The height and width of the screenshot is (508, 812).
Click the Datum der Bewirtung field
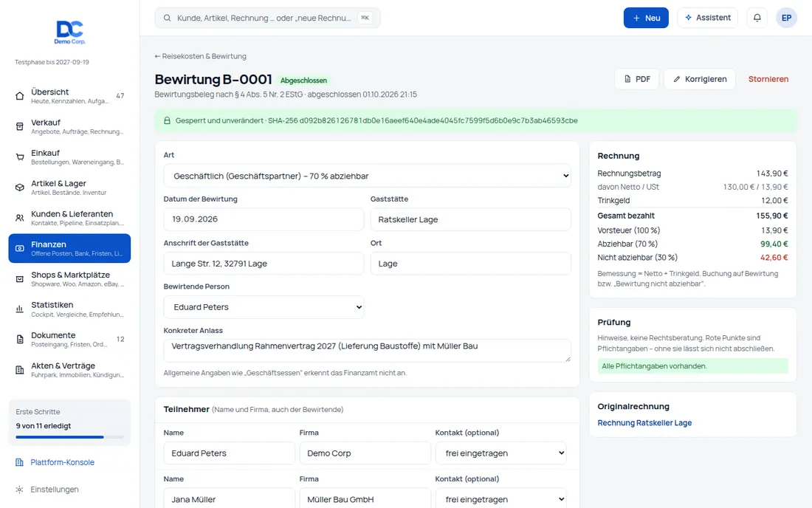[x=264, y=219]
